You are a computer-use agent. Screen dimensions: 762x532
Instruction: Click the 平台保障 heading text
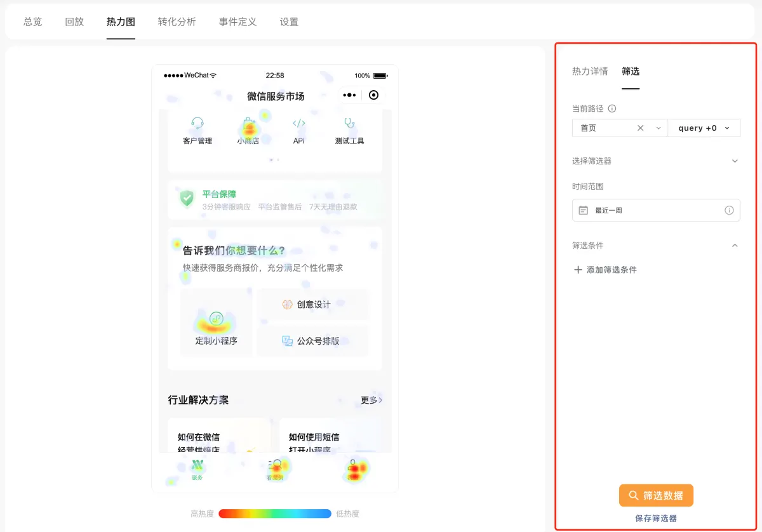pyautogui.click(x=219, y=194)
